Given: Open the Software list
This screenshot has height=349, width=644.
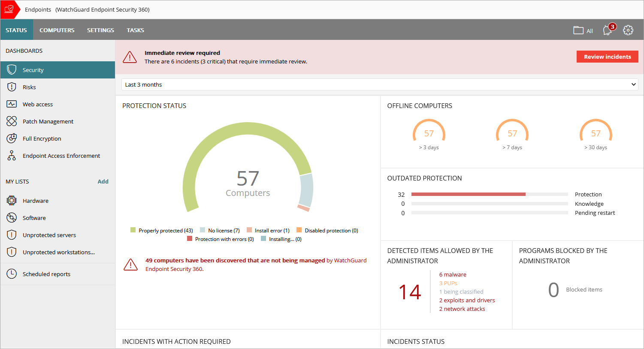Looking at the screenshot, I should (x=57, y=218).
